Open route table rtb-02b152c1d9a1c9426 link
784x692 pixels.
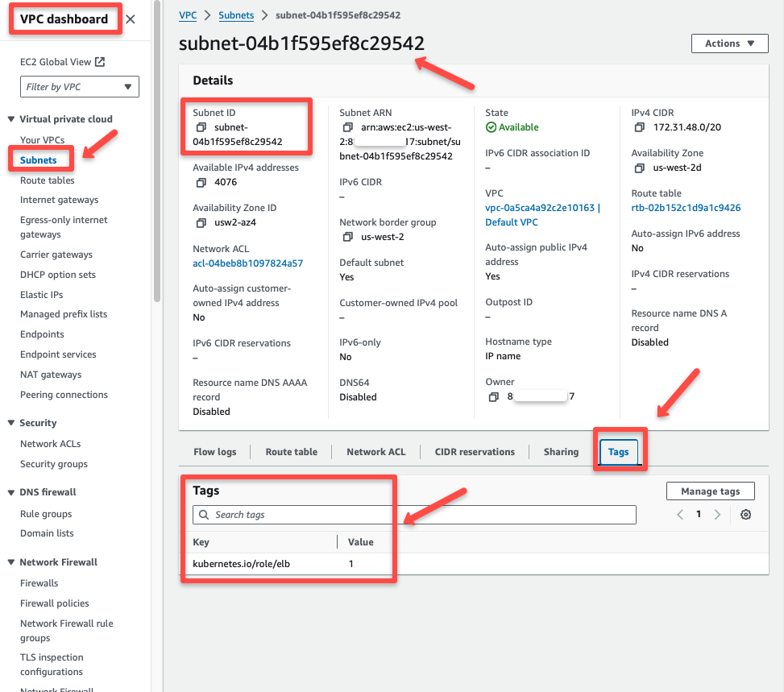[688, 207]
